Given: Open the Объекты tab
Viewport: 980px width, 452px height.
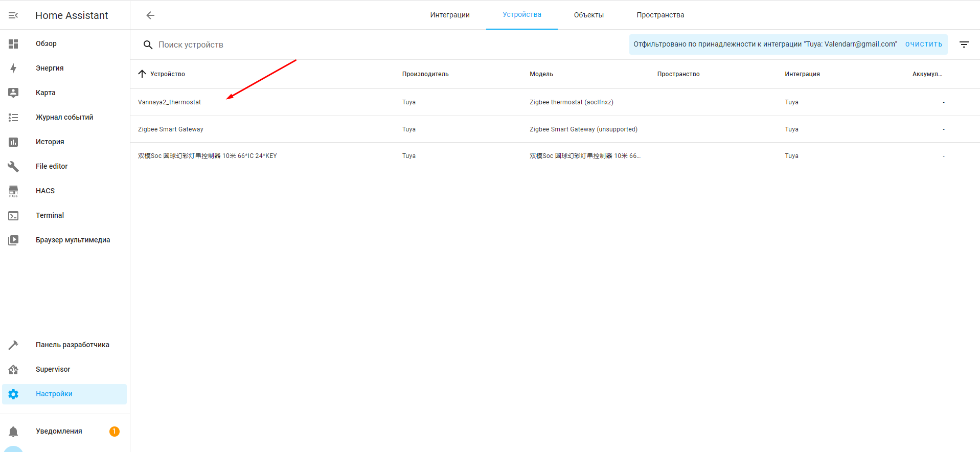Looking at the screenshot, I should [x=589, y=15].
